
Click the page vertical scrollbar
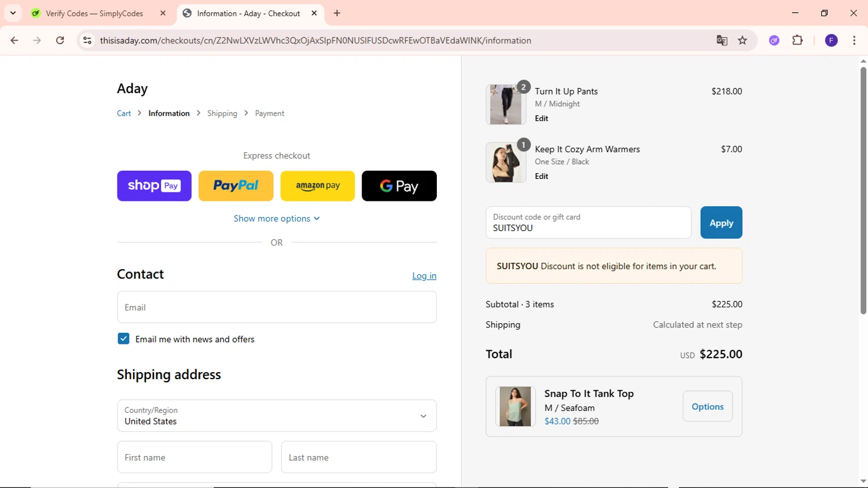pyautogui.click(x=863, y=191)
